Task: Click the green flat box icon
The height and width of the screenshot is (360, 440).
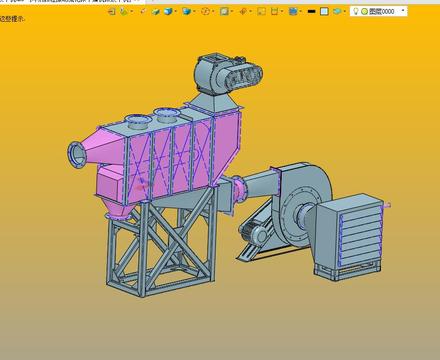Action: point(156,12)
